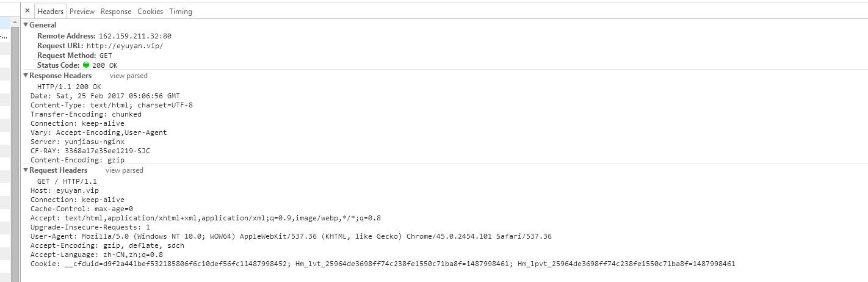Click view parsed for Request Headers
The height and width of the screenshot is (282, 868).
tap(124, 170)
